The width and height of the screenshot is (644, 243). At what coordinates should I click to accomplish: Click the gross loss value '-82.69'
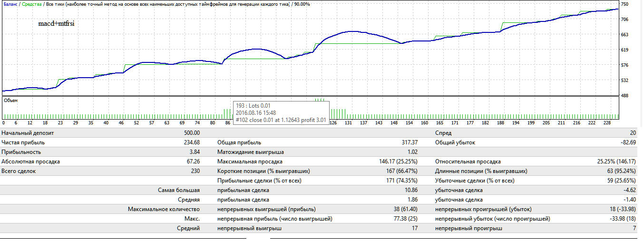(627, 142)
